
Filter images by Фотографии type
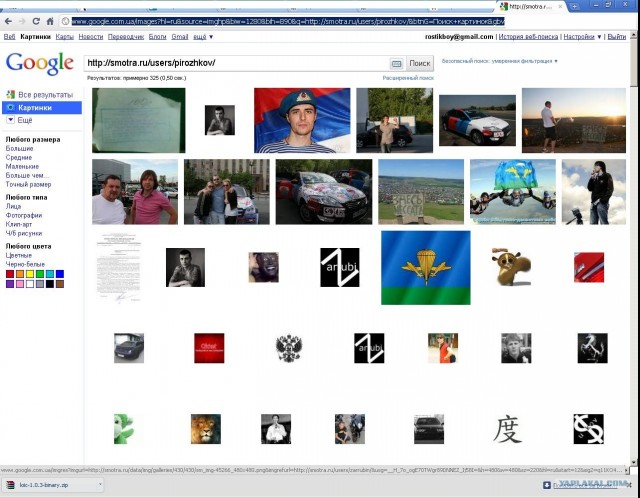click(x=24, y=216)
